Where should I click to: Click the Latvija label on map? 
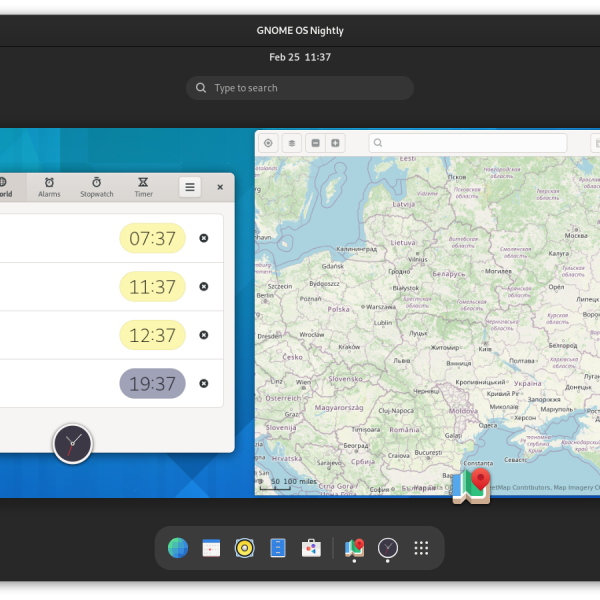tap(403, 204)
